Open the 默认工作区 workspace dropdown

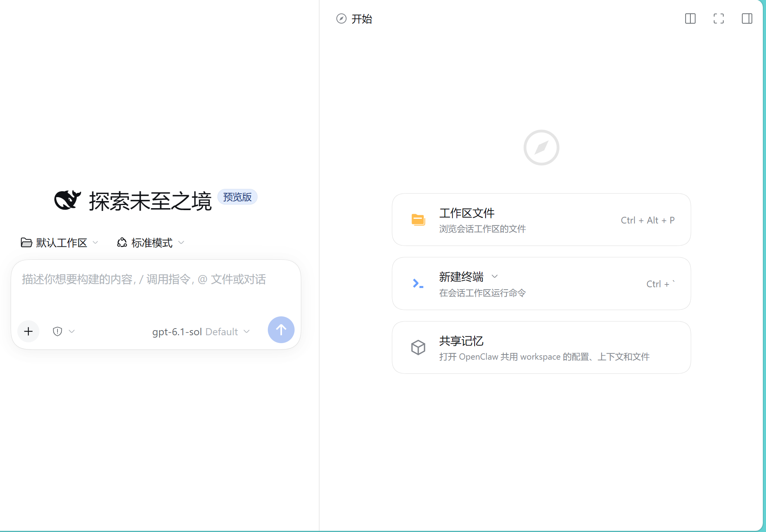pyautogui.click(x=59, y=242)
